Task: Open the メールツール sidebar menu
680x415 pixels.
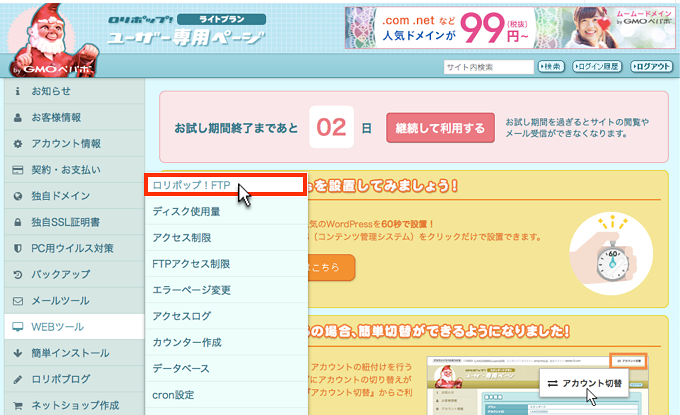Action: [x=74, y=301]
